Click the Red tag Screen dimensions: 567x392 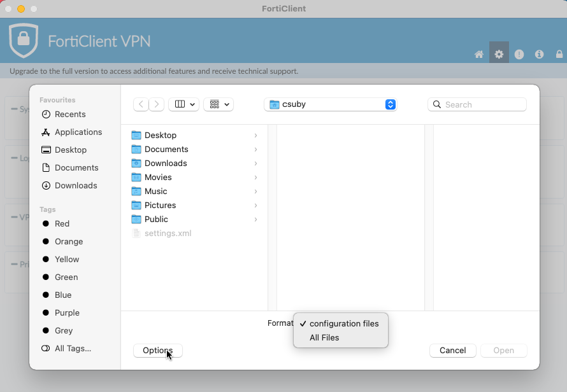(55, 223)
